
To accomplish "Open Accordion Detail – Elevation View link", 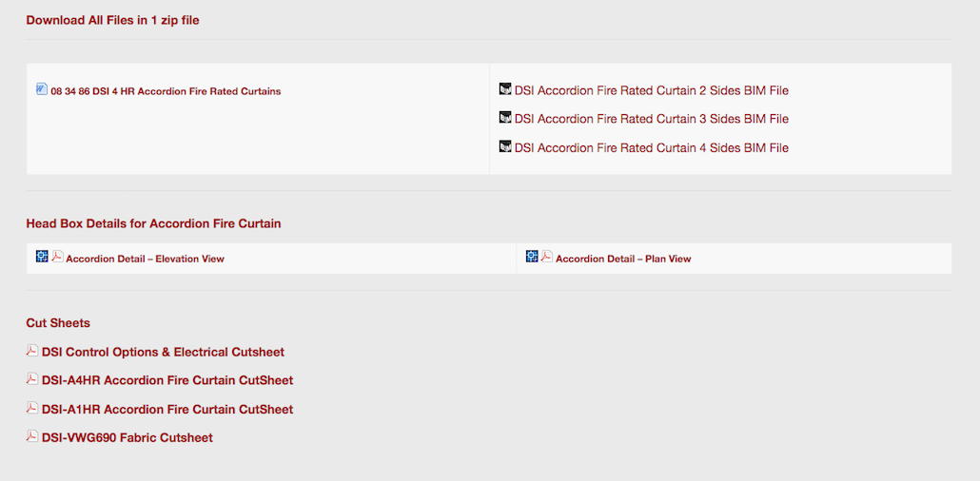I will pos(145,259).
